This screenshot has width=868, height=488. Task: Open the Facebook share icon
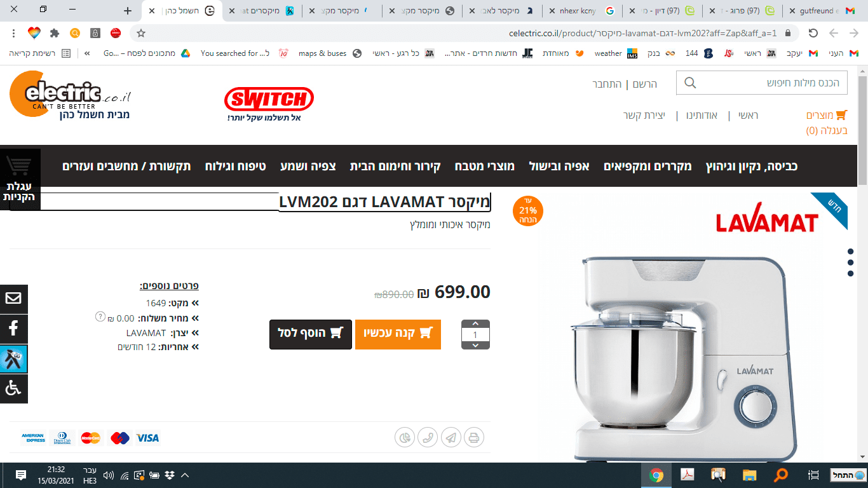(x=13, y=329)
